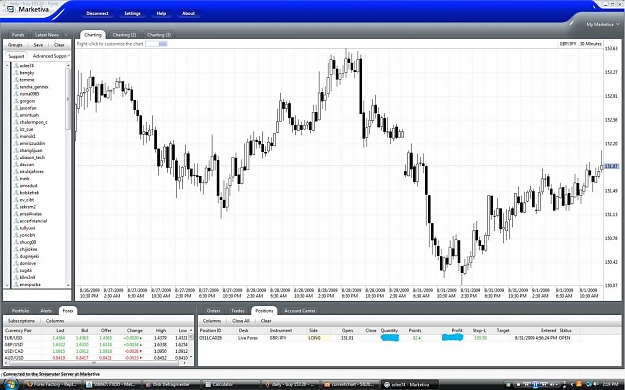
Task: Click the user icon next to chalermpon_c
Action: [x=16, y=122]
